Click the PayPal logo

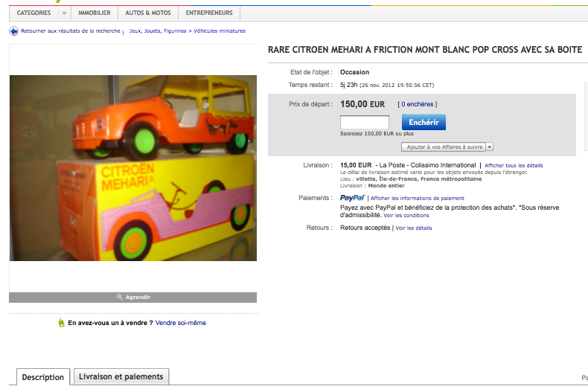[x=352, y=198]
